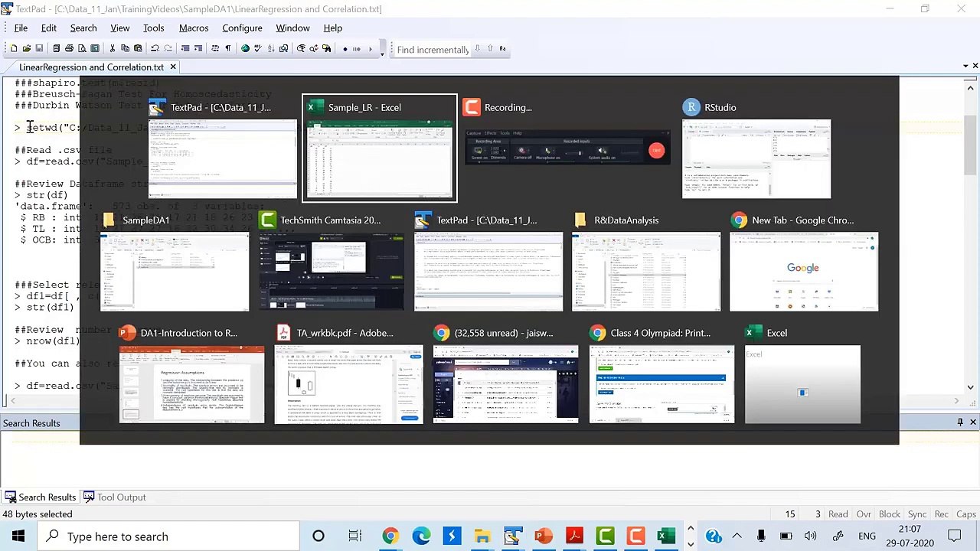980x551 pixels.
Task: Click the spell check icon
Action: coord(258,49)
